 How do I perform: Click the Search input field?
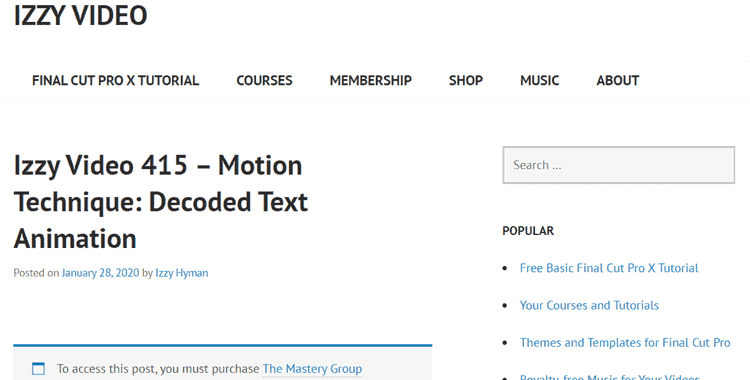point(618,165)
